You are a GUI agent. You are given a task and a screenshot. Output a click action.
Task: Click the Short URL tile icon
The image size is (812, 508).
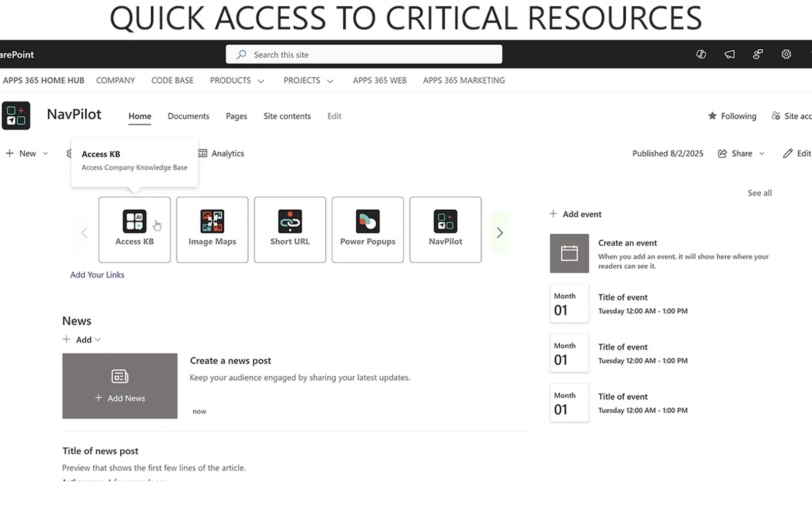point(290,221)
